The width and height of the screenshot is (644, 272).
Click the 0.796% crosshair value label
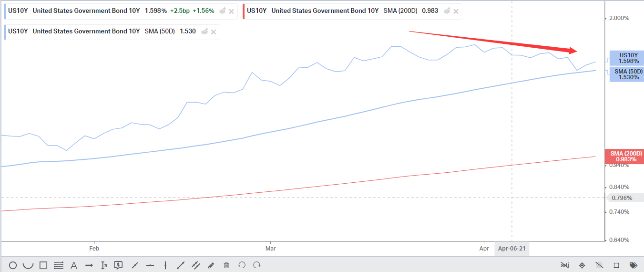[624, 198]
